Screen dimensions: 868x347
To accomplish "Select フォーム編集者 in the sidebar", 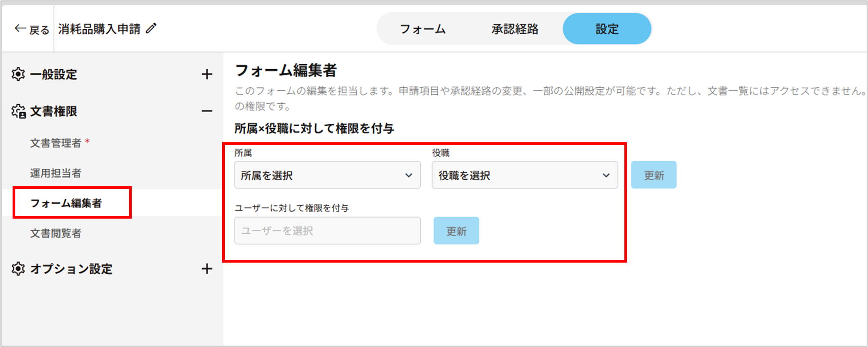I will click(66, 203).
